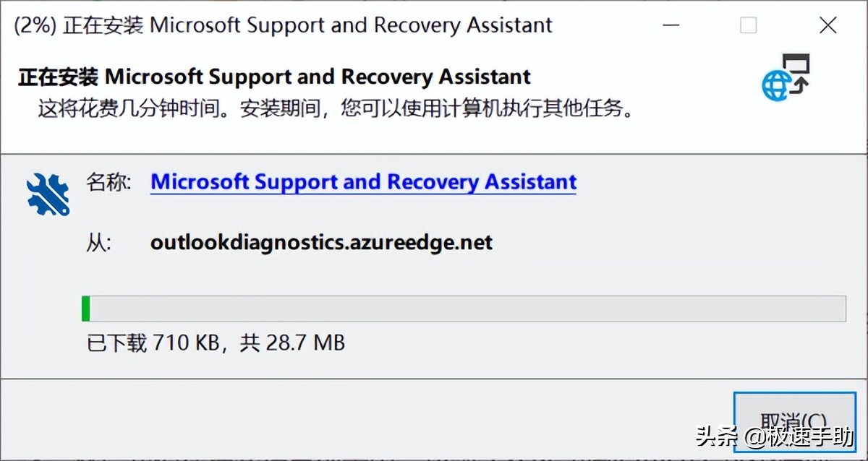
Task: Open the Microsoft Support and Recovery Assistant link
Action: point(363,182)
